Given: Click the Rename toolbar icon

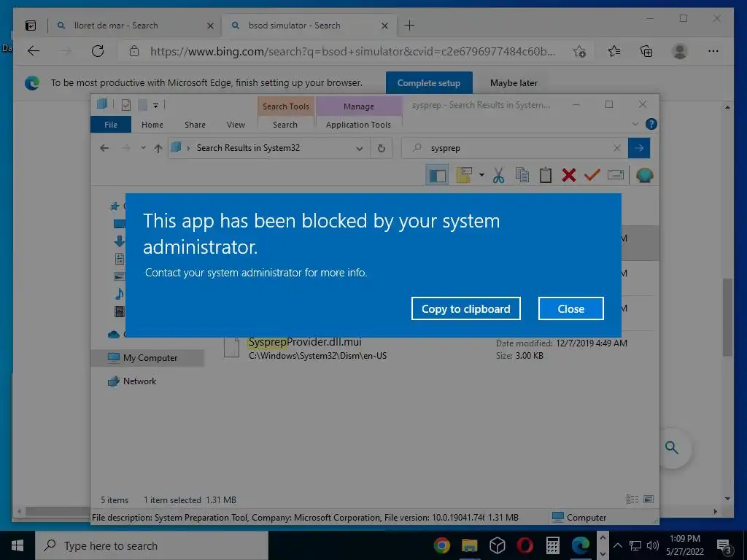Looking at the screenshot, I should (x=616, y=175).
